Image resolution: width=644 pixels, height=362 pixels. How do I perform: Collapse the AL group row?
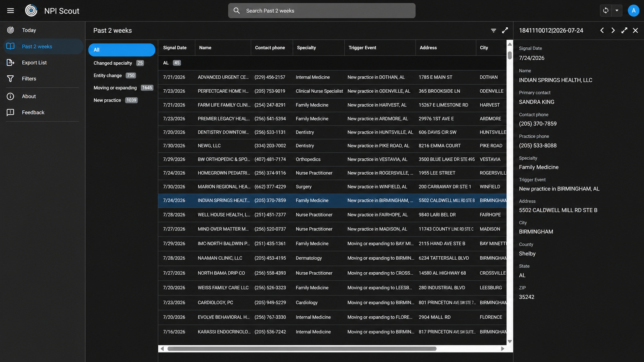pyautogui.click(x=332, y=63)
